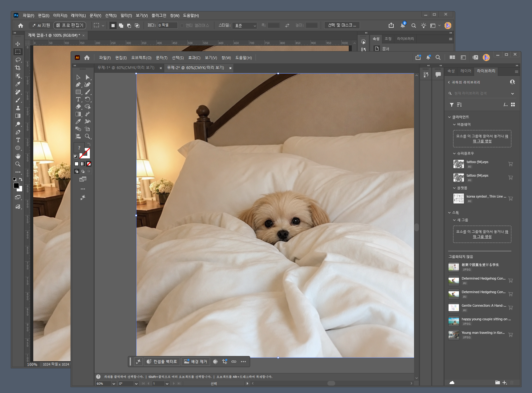The width and height of the screenshot is (532, 393).
Task: Select the Zoom tool in Illustrator toolbar
Action: (x=88, y=136)
